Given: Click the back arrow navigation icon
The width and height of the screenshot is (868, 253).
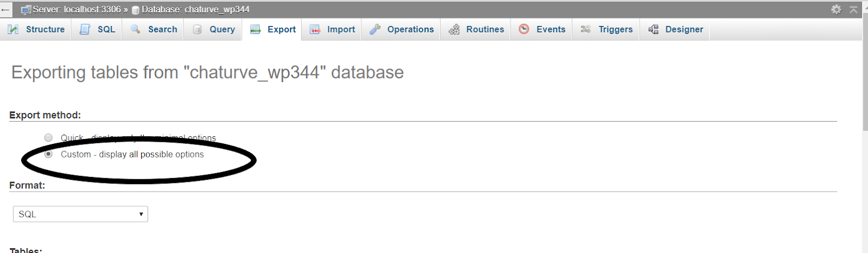Looking at the screenshot, I should pyautogui.click(x=5, y=9).
